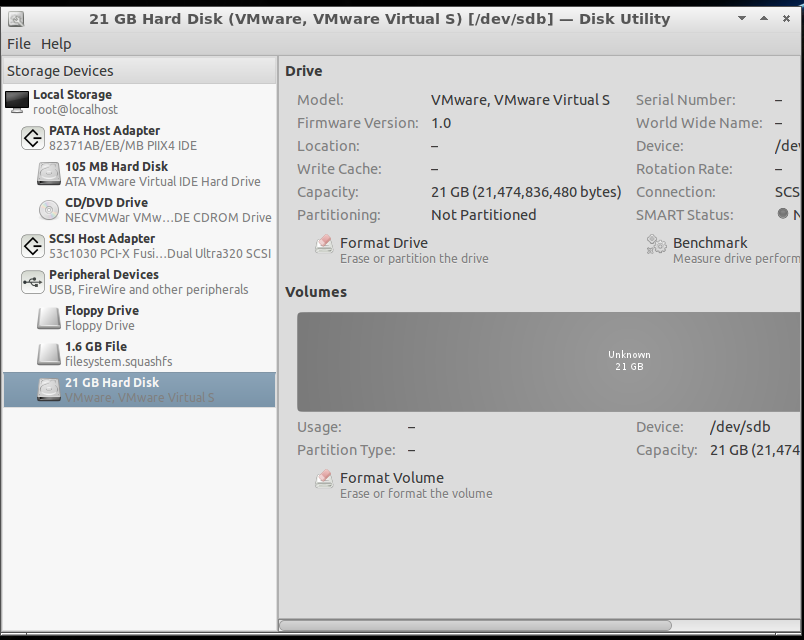The height and width of the screenshot is (640, 804).
Task: Select the 1.6 GB File filesystem.squashfs entry
Action: (139, 354)
